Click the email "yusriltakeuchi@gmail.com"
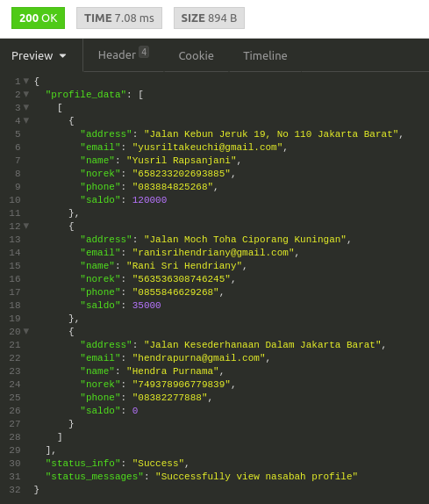Screen dimensions: 429x504 pos(207,148)
